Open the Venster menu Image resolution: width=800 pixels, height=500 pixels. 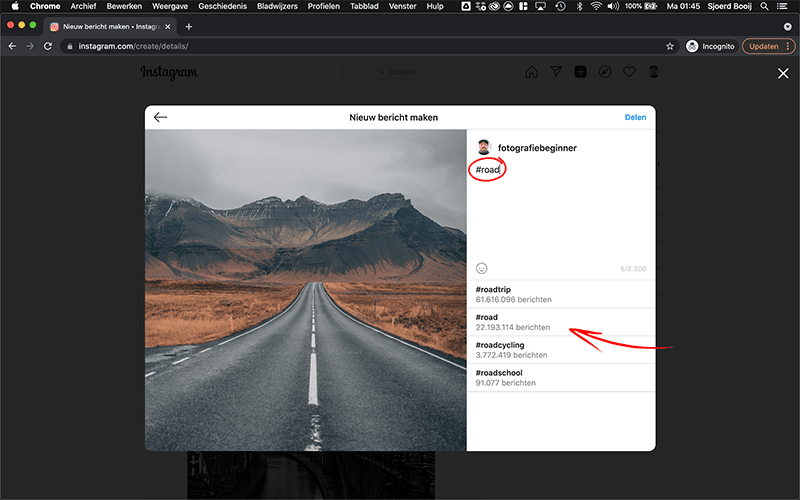(403, 6)
